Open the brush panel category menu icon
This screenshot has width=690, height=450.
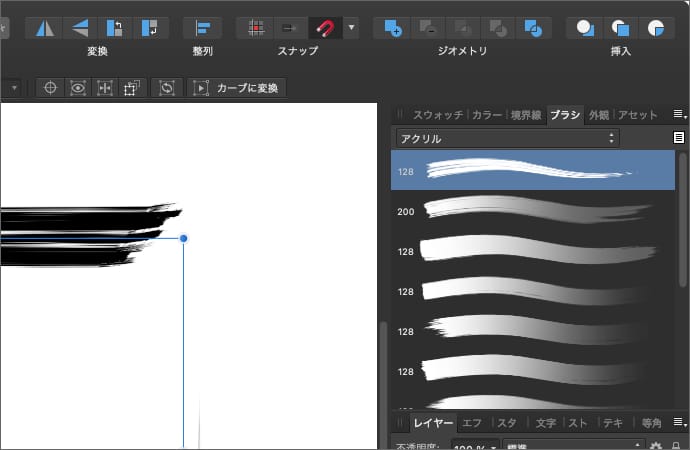[x=679, y=138]
